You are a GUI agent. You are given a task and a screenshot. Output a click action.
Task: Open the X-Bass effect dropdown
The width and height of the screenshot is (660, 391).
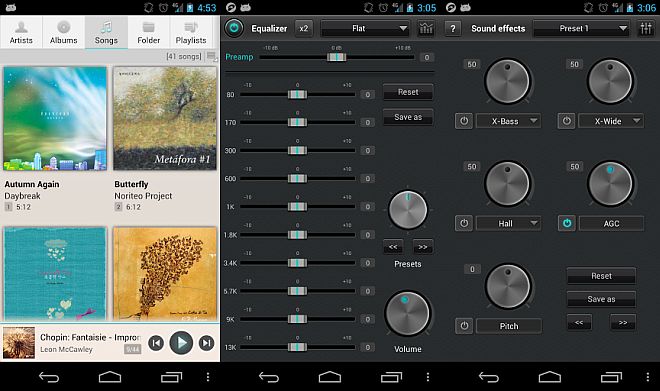(508, 121)
